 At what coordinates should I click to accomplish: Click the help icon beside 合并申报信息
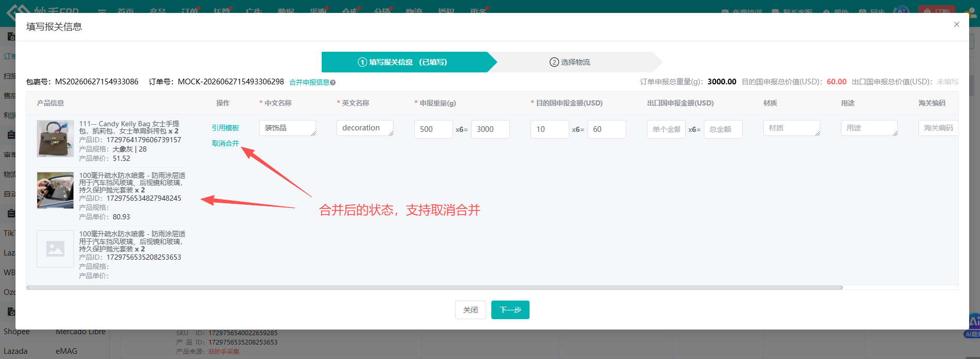pyautogui.click(x=333, y=82)
